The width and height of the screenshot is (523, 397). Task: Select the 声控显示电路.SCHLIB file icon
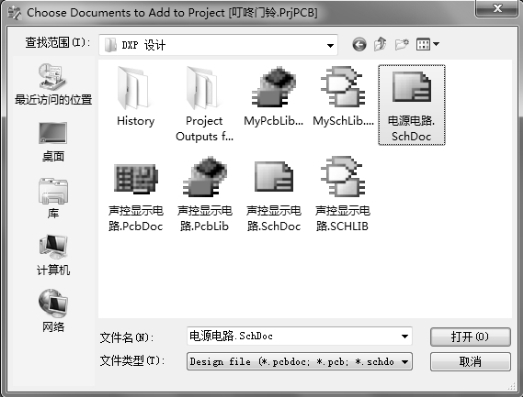pyautogui.click(x=343, y=176)
